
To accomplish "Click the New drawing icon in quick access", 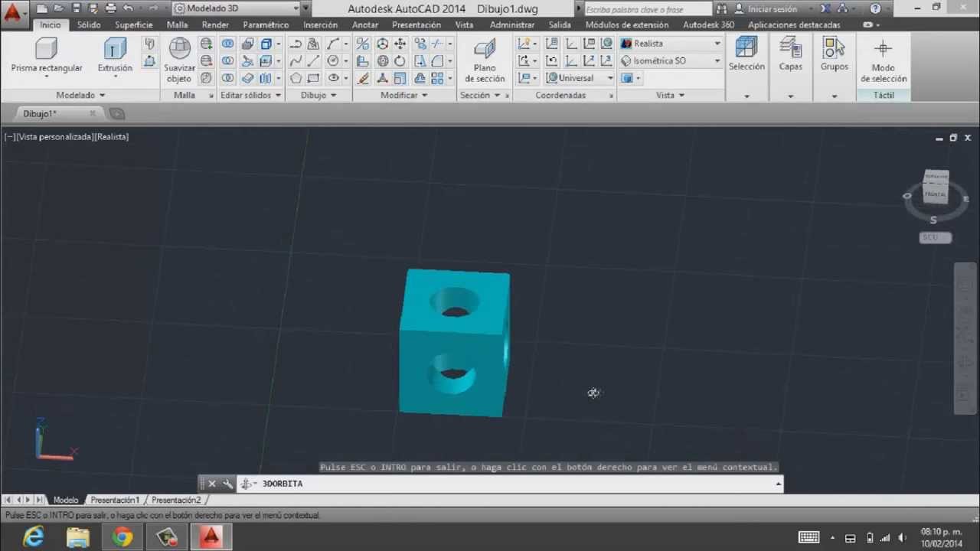I will (41, 9).
